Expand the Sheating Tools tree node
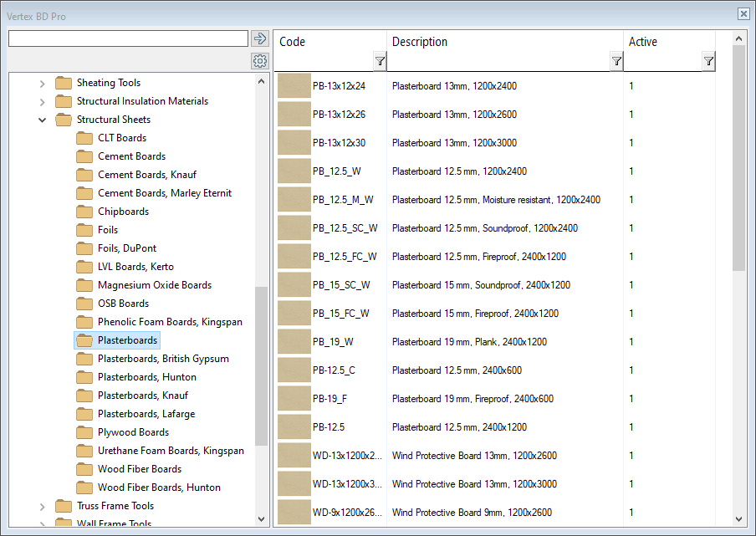This screenshot has height=536, width=756. tap(43, 83)
